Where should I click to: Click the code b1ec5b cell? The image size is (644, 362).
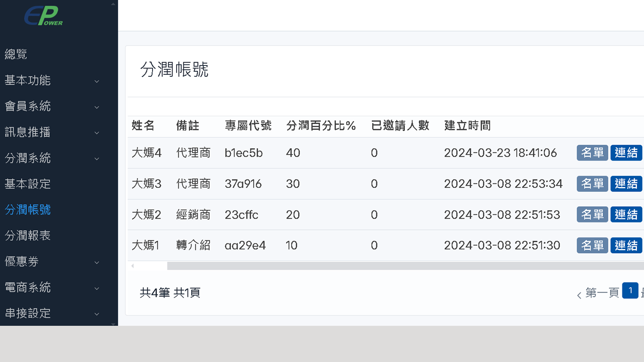244,153
